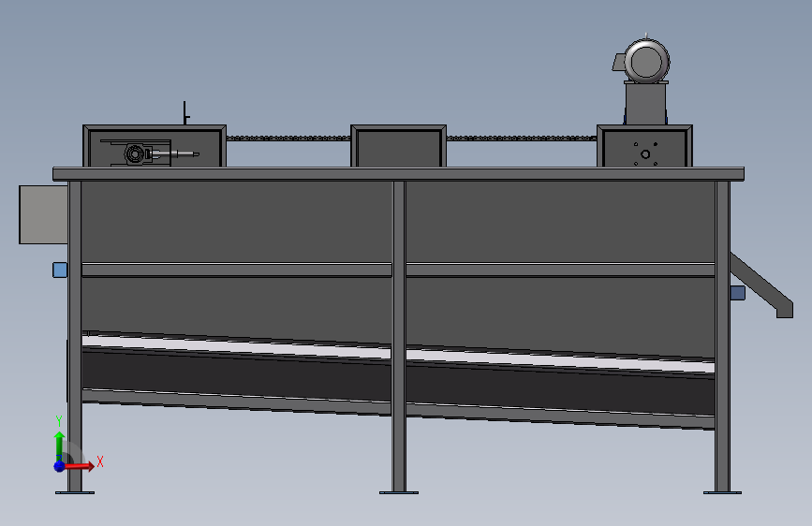Select the motor's mounting pedestal
Screen dimensions: 812x526
[x=645, y=103]
